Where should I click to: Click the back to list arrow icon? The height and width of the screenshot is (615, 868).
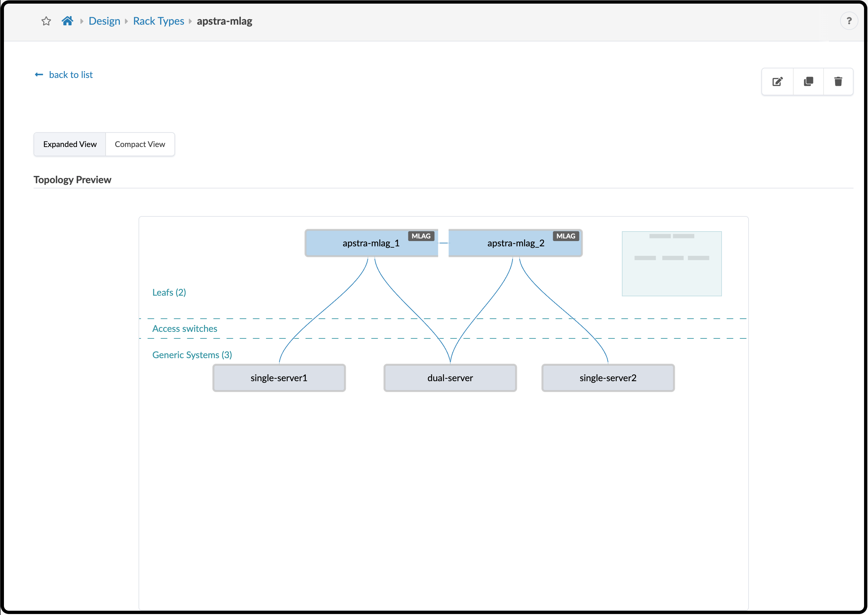pyautogui.click(x=39, y=75)
